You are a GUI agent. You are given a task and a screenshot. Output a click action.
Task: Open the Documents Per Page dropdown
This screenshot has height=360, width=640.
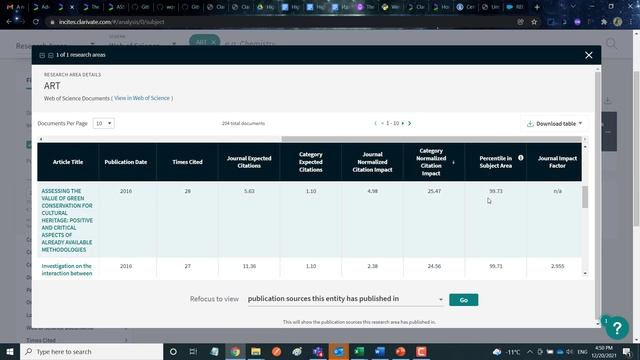click(104, 123)
